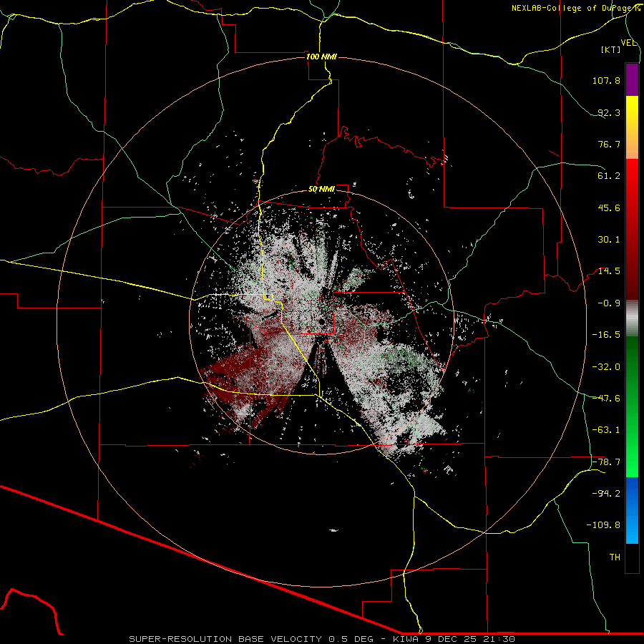Click the blue segment of the color bar

point(632,510)
